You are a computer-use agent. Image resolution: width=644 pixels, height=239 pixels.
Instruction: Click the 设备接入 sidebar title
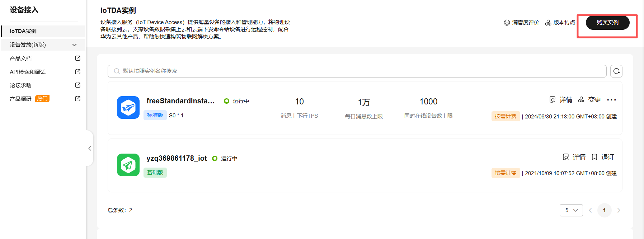click(24, 10)
